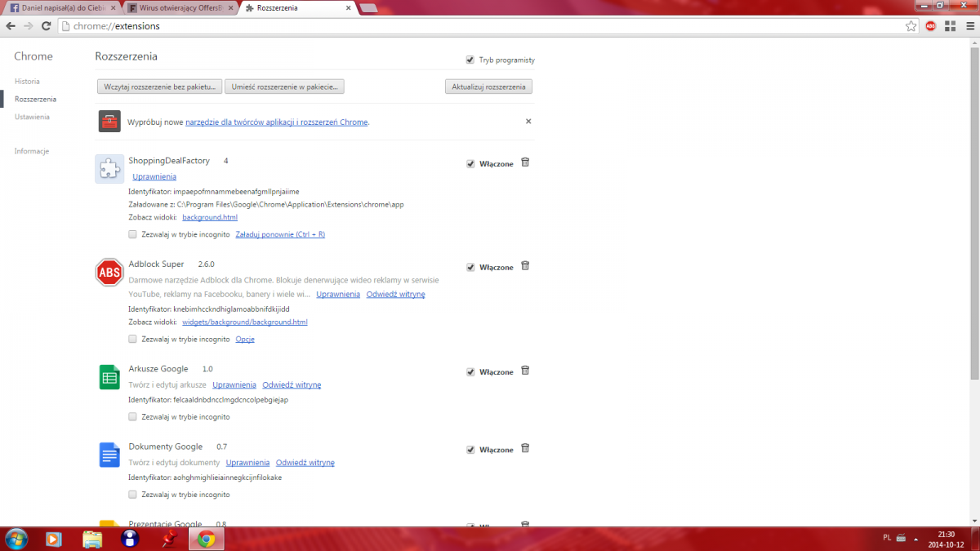
Task: Open Adblock Super 'Opcje' link
Action: tap(245, 339)
